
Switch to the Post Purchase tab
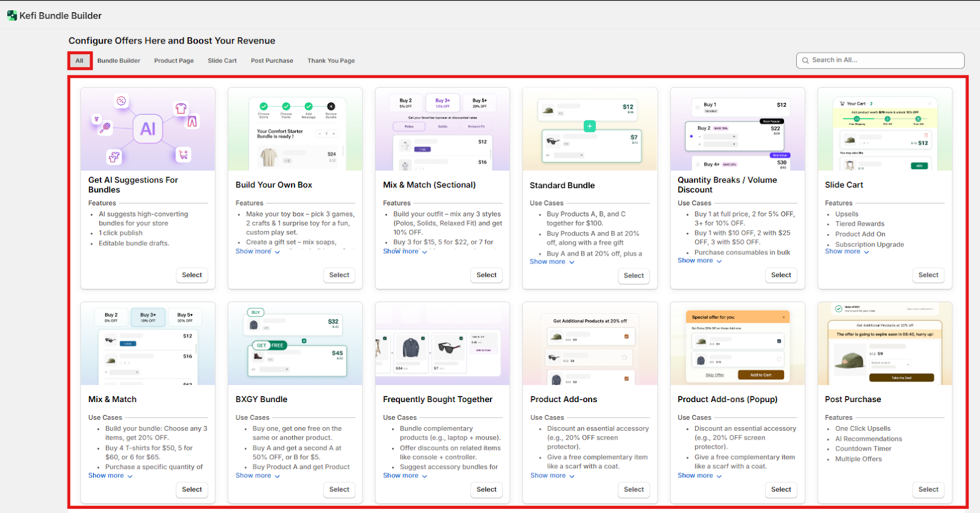(x=272, y=61)
